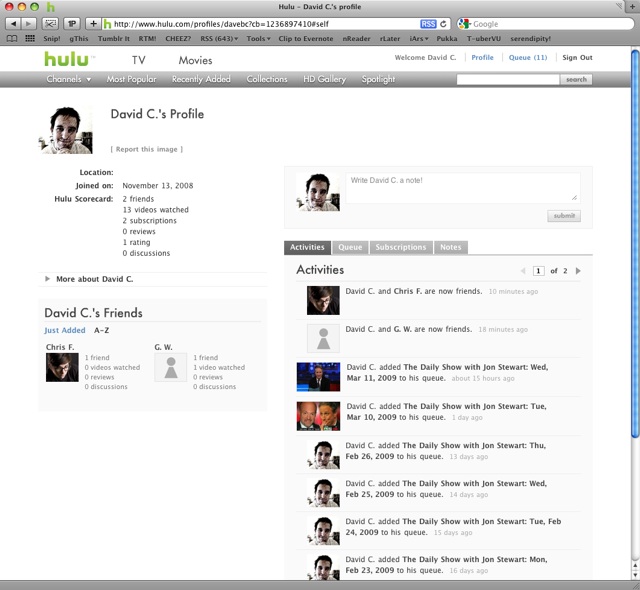Click the Clip to Evernote bookmark
The height and width of the screenshot is (590, 640).
(306, 39)
